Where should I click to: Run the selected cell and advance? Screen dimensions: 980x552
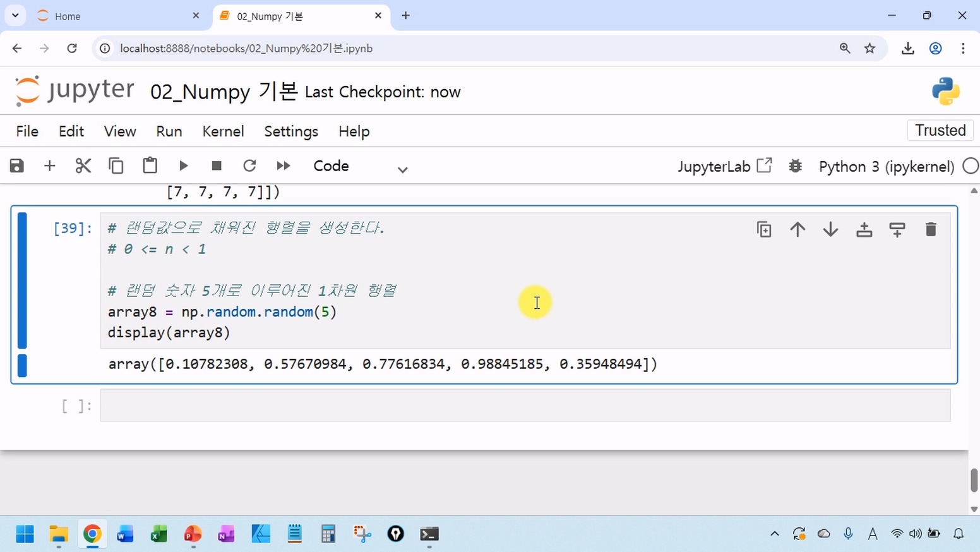click(183, 165)
